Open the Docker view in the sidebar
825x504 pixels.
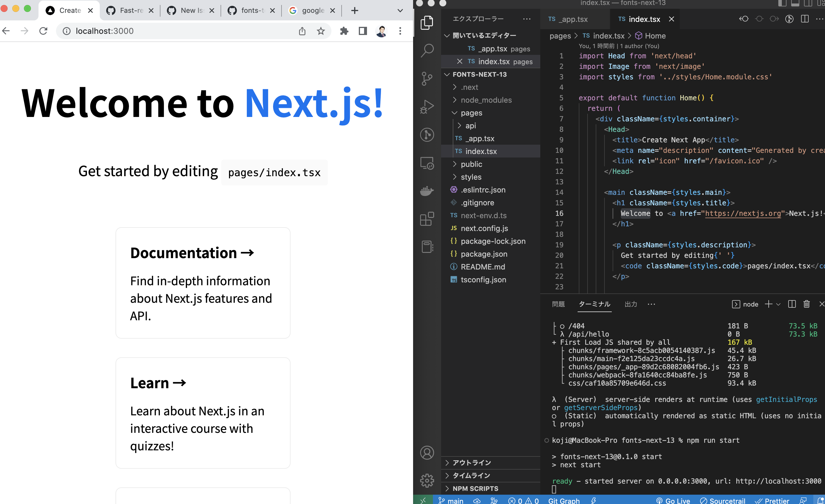coord(427,191)
